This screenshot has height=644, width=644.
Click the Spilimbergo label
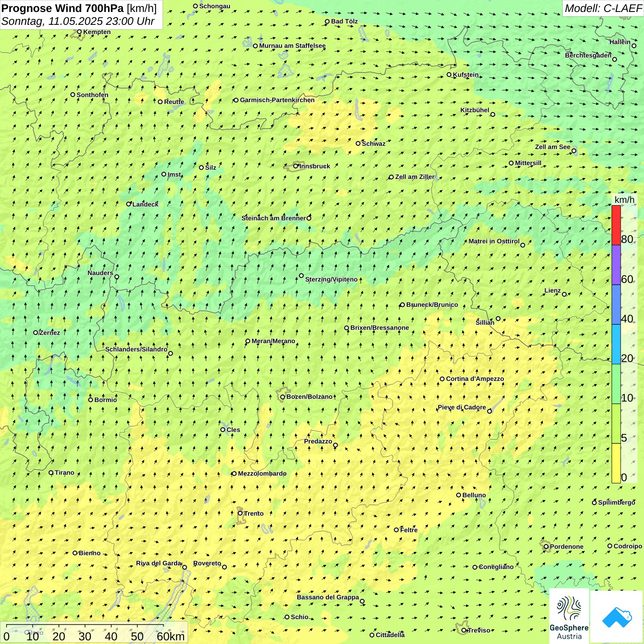coord(616,502)
